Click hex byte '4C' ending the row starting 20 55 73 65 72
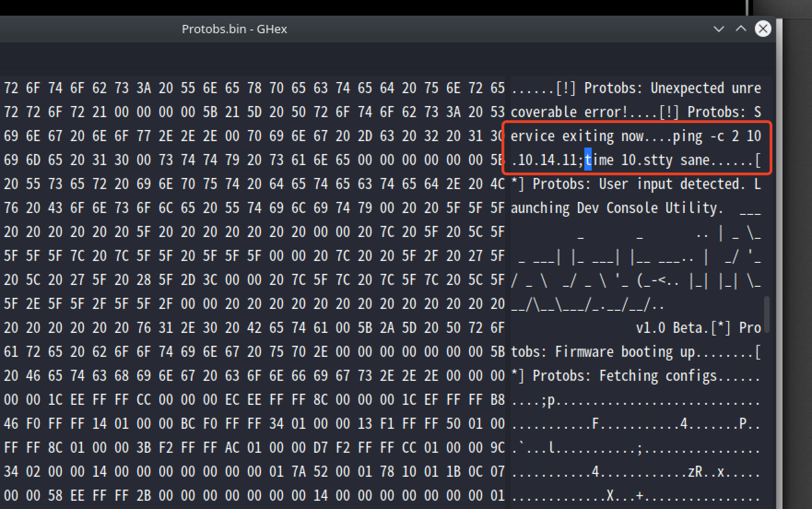Image resolution: width=812 pixels, height=509 pixels. pos(498,184)
